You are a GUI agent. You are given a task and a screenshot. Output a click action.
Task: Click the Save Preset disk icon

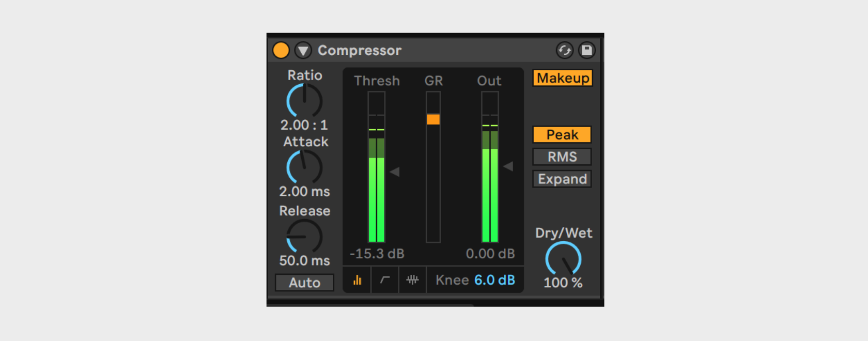coord(587,50)
